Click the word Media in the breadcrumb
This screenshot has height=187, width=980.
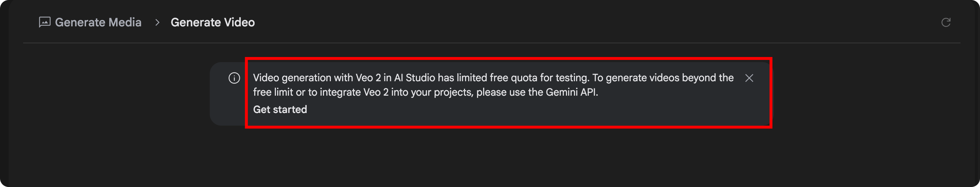click(125, 22)
